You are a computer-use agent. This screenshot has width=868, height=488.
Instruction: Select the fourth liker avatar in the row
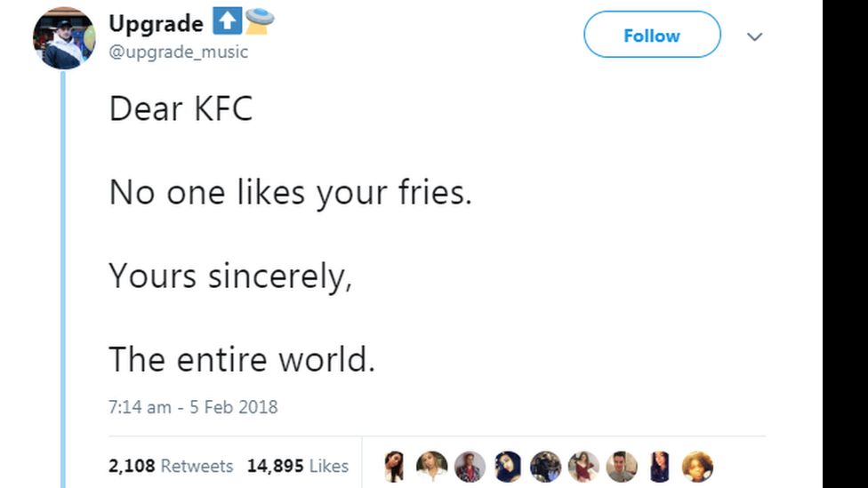[x=508, y=466]
